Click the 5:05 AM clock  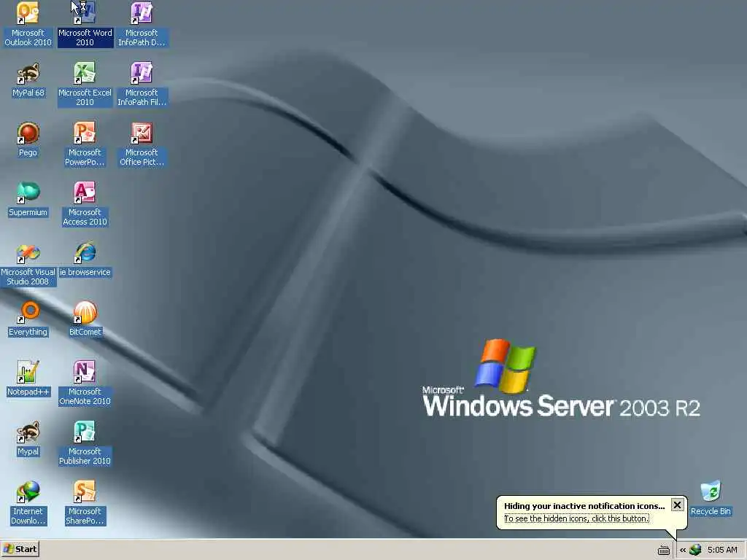pos(722,550)
